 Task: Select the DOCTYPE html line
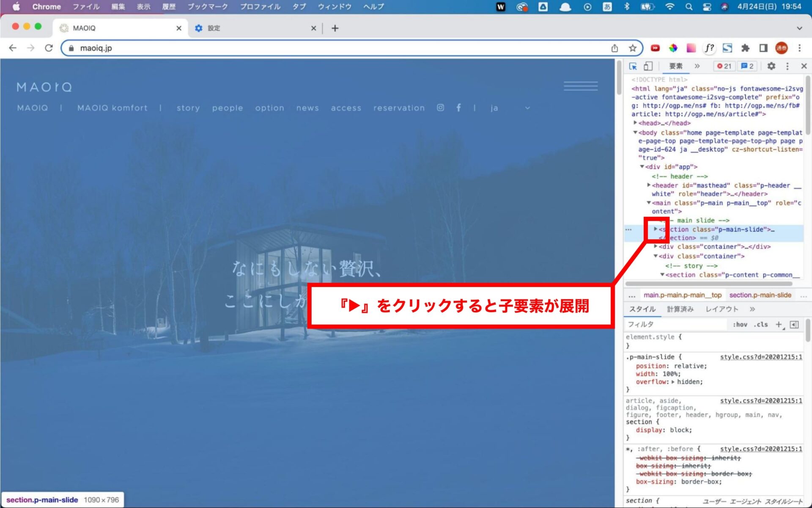click(x=659, y=80)
